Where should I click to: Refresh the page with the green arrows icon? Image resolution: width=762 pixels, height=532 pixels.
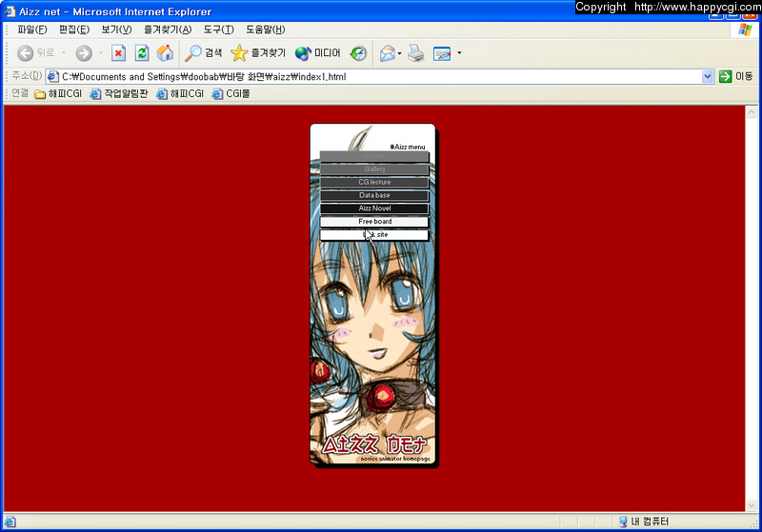tap(142, 53)
